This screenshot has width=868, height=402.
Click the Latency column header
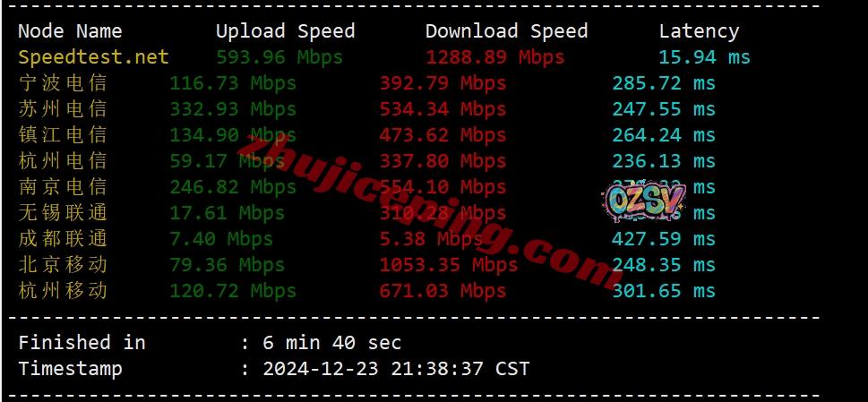(x=699, y=31)
